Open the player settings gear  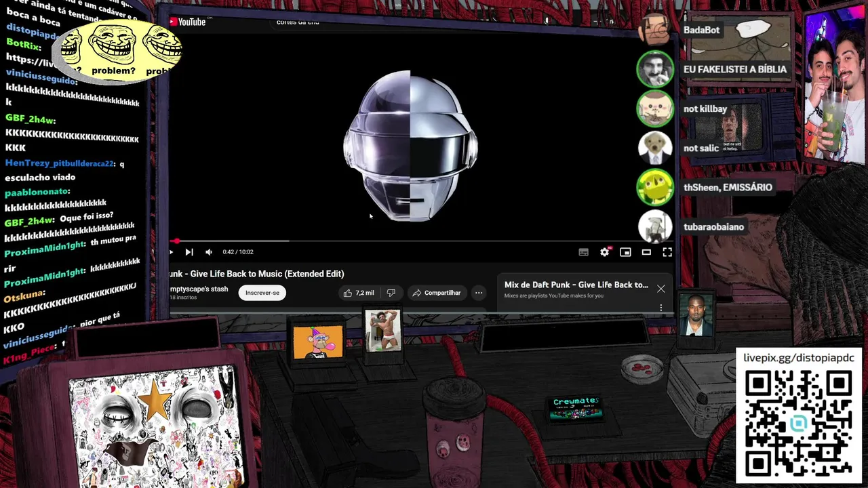pos(605,252)
